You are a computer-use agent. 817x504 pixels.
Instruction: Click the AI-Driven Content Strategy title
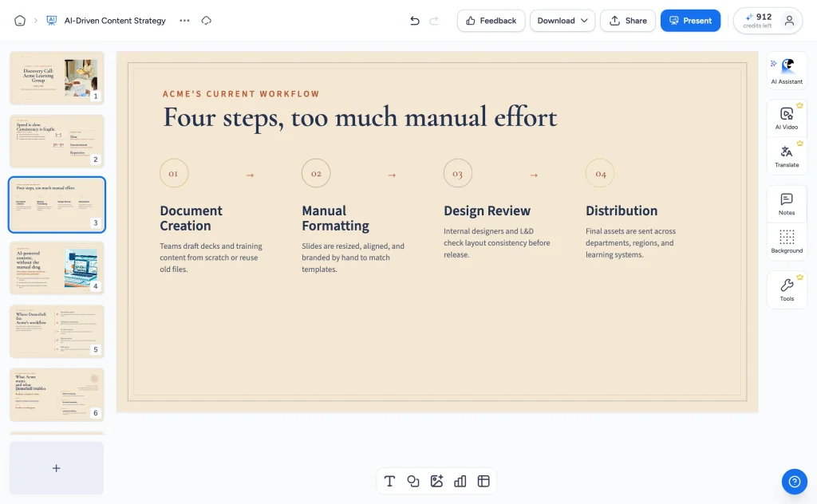[115, 21]
